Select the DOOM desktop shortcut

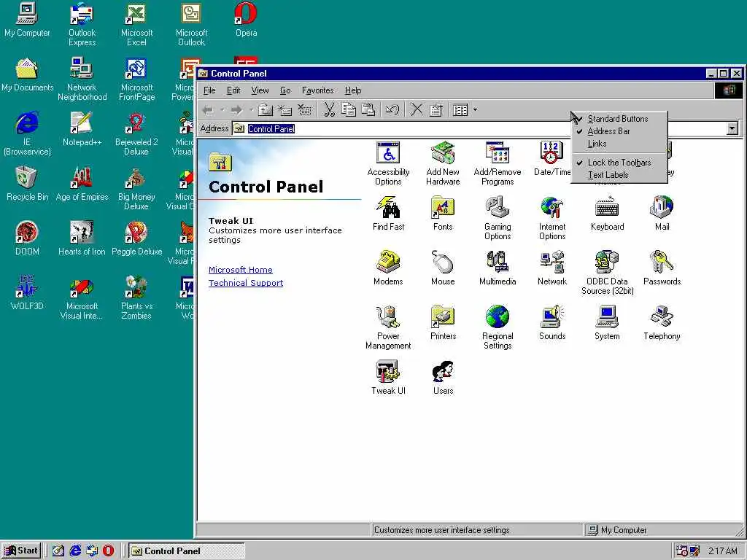pos(27,238)
